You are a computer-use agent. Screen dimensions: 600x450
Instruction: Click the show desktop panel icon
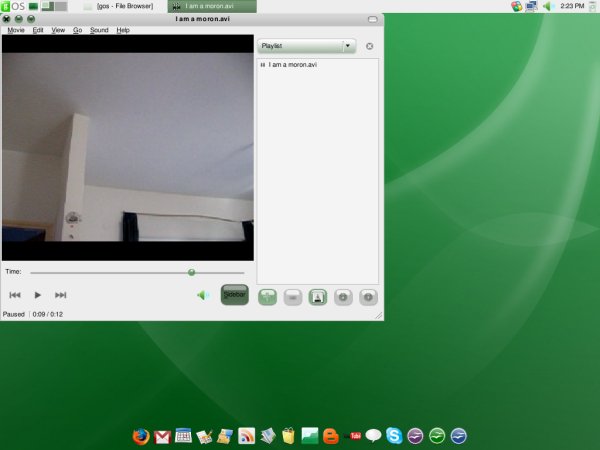pos(33,6)
